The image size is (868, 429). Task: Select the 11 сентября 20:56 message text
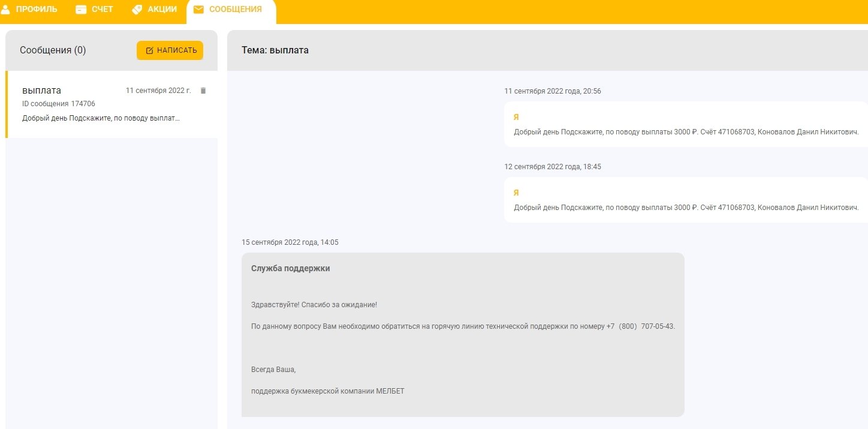686,132
